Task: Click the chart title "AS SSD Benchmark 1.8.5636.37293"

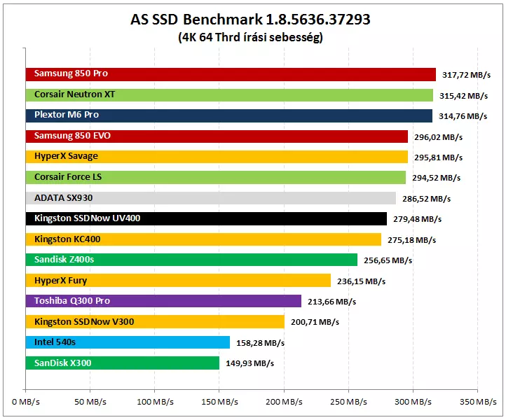Action: click(250, 20)
